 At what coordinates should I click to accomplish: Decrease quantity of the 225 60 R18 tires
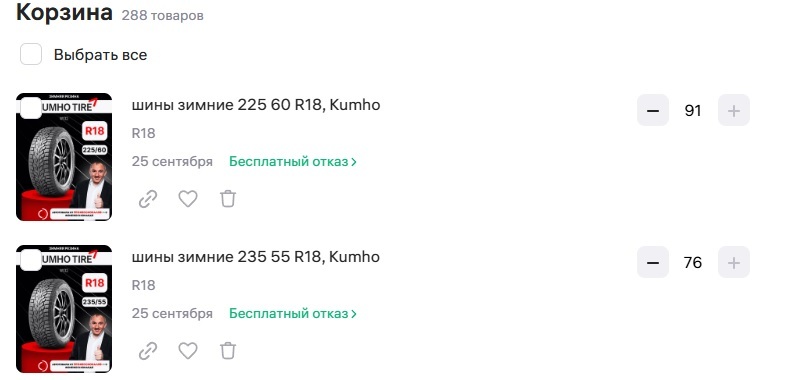point(653,110)
